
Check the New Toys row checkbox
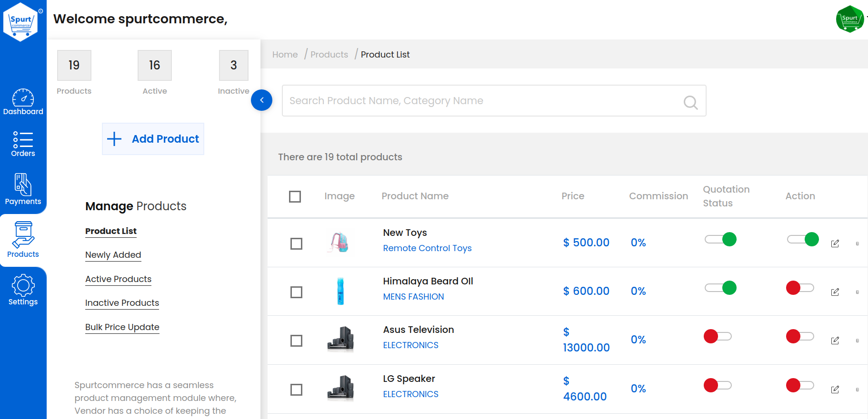click(296, 244)
